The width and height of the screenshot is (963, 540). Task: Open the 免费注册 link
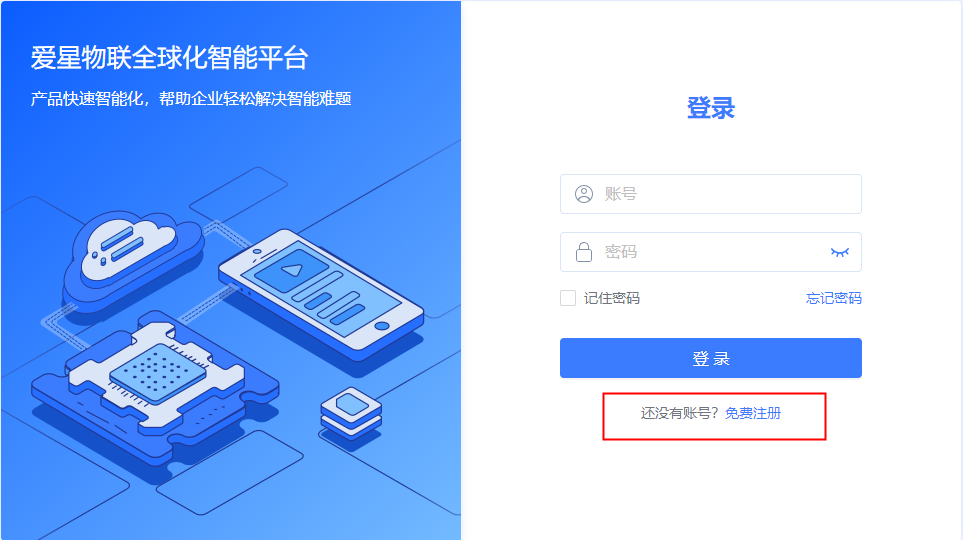tap(753, 413)
